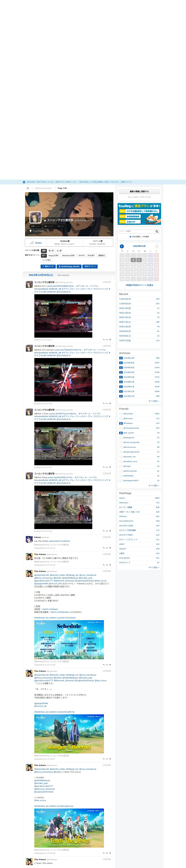Reply to retweet at 23:31:09
The image size is (186, 868).
(x=104, y=565)
